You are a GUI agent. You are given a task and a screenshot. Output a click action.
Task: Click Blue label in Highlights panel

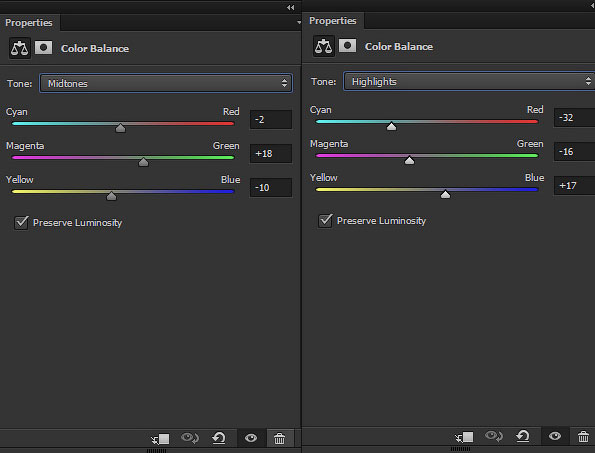535,178
